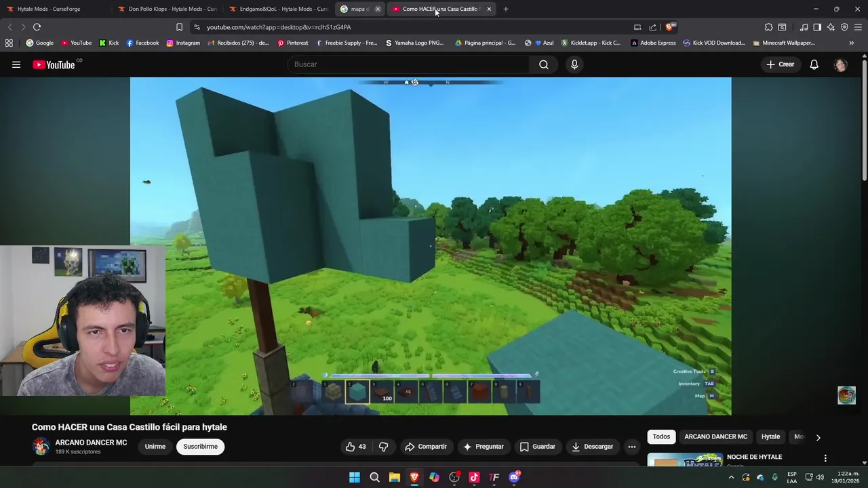Open the YouTube guide hamburger menu
This screenshot has width=868, height=488.
[x=16, y=64]
